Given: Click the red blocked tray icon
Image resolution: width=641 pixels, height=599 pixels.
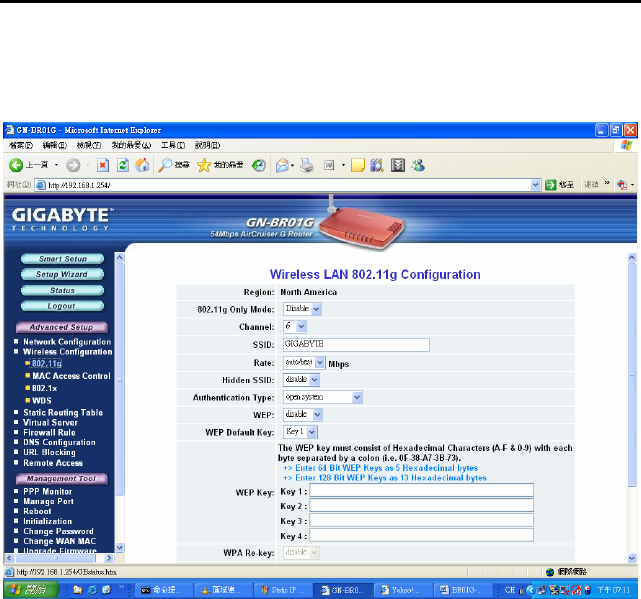Looking at the screenshot, I should pyautogui.click(x=576, y=590).
